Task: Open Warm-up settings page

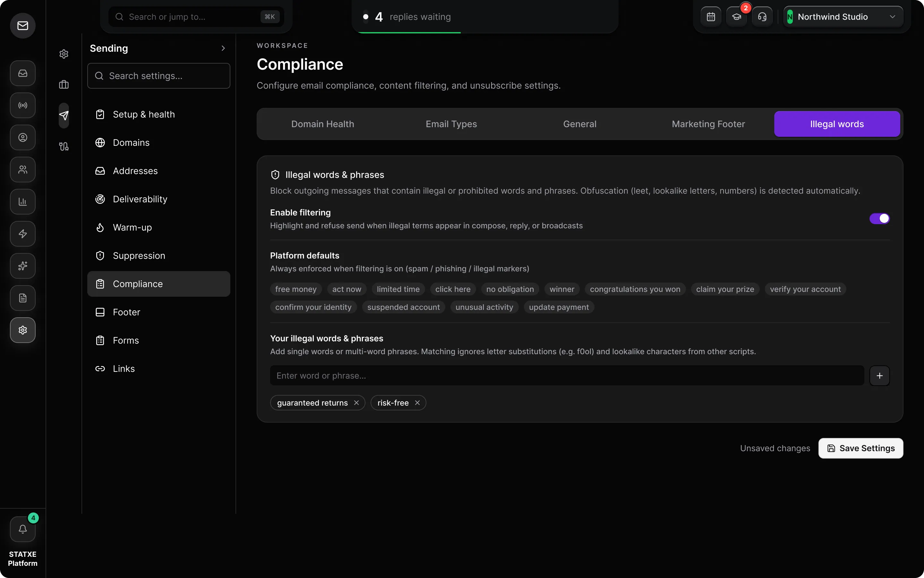Action: click(x=158, y=227)
